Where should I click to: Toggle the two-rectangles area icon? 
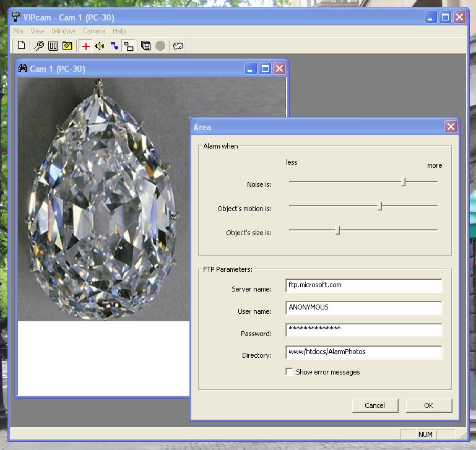(x=128, y=46)
